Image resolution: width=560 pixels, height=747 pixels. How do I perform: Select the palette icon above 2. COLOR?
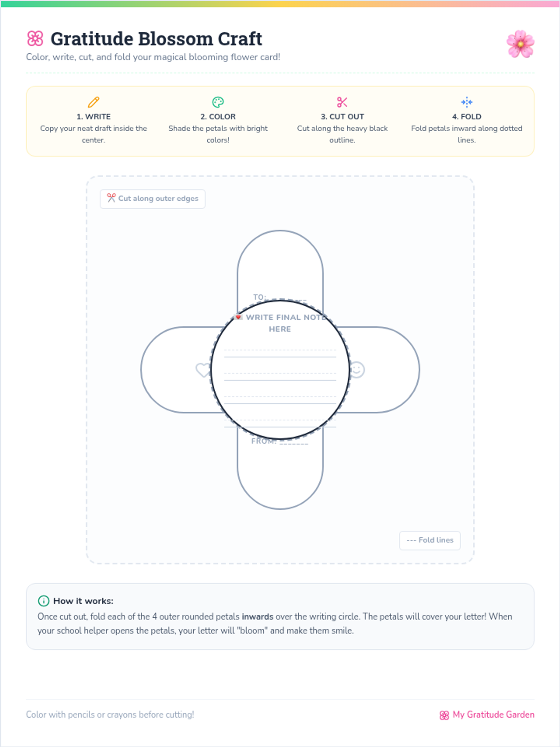pyautogui.click(x=218, y=102)
